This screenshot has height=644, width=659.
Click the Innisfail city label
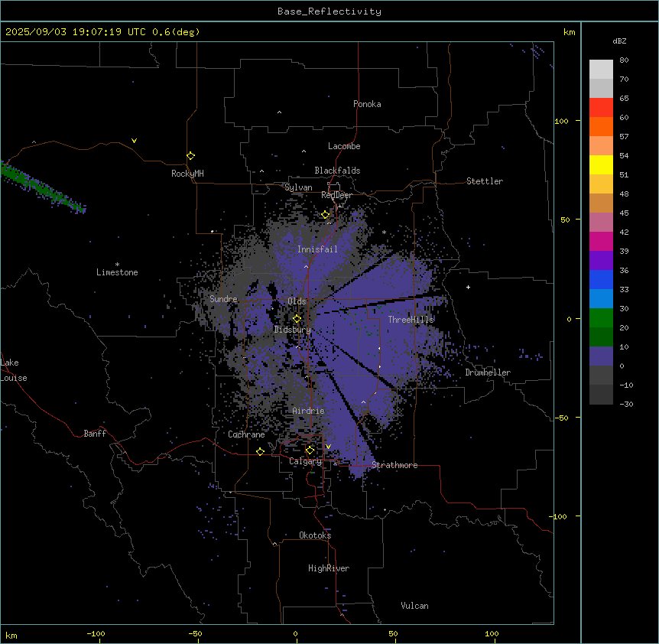click(x=317, y=249)
